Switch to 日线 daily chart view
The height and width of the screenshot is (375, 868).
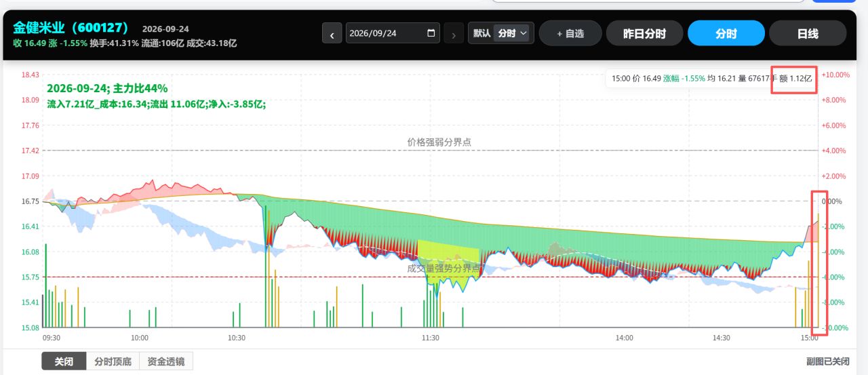(808, 33)
